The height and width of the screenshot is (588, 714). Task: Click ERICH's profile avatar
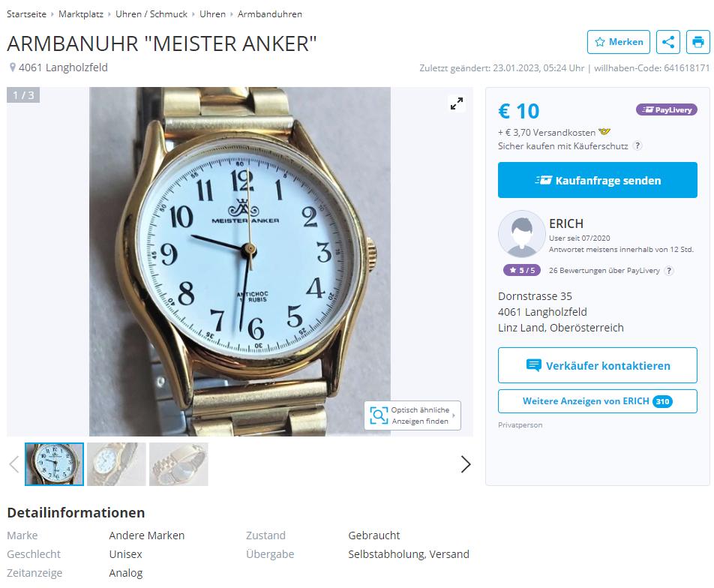click(522, 234)
